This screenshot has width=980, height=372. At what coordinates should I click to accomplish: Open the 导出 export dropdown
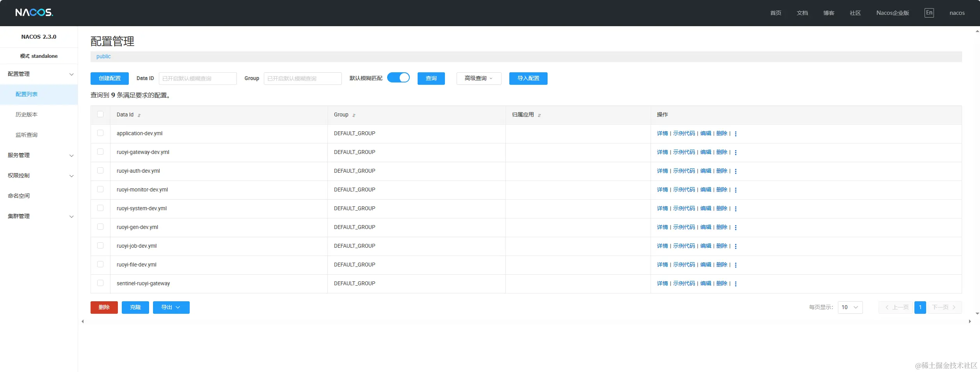tap(171, 308)
